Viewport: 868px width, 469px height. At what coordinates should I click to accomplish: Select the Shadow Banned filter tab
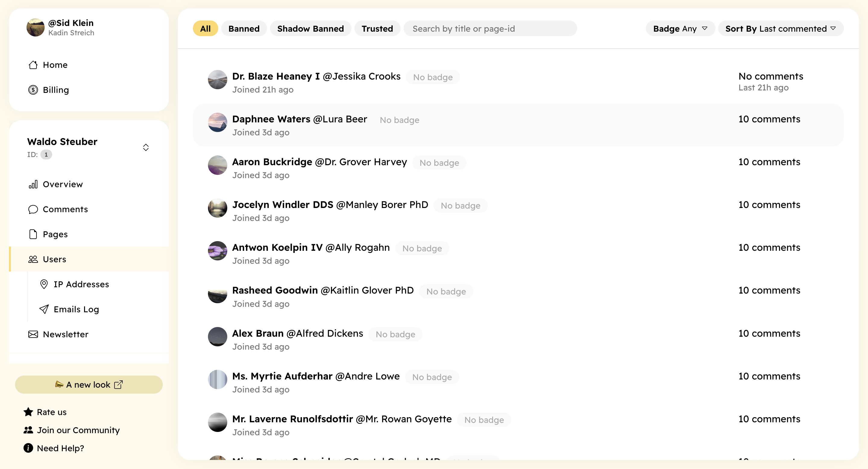point(310,28)
